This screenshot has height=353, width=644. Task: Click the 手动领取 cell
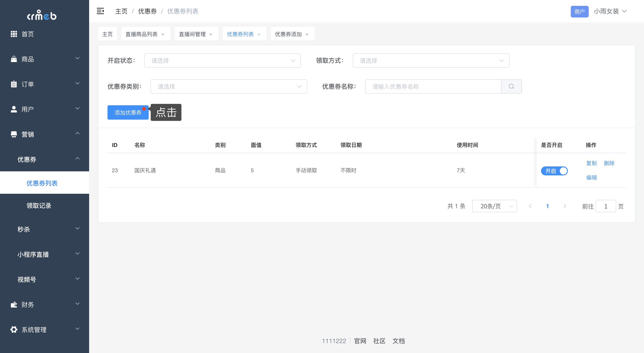tap(306, 170)
